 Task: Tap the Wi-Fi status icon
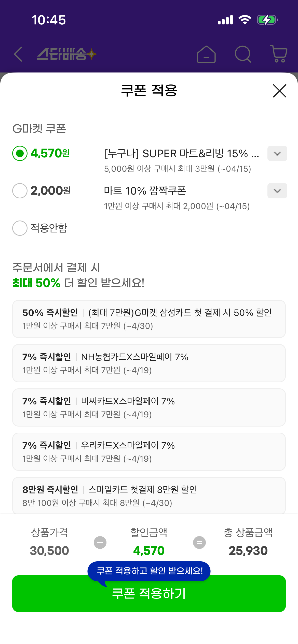click(x=245, y=20)
